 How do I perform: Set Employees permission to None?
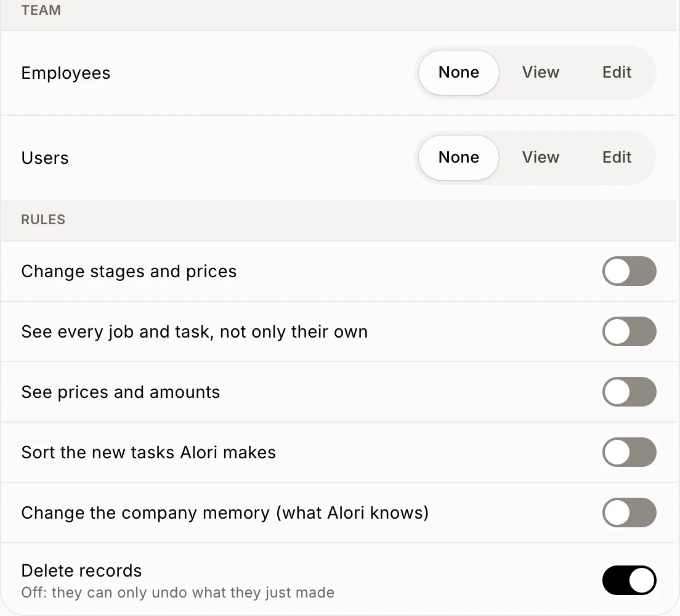tap(458, 73)
